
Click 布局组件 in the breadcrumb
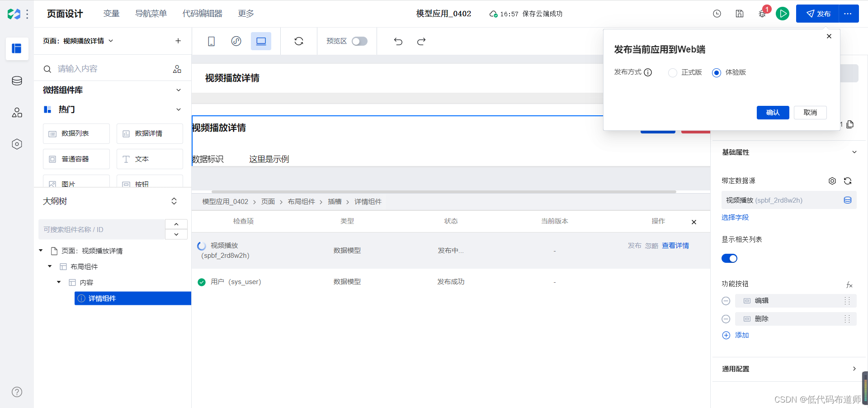click(x=301, y=202)
